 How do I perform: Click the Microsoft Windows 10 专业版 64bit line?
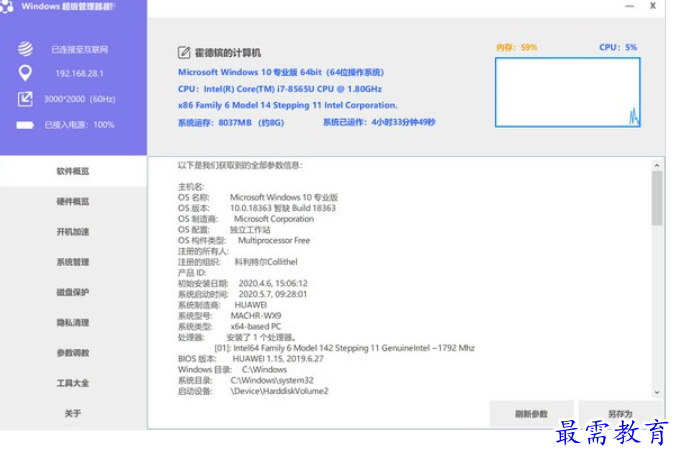281,72
